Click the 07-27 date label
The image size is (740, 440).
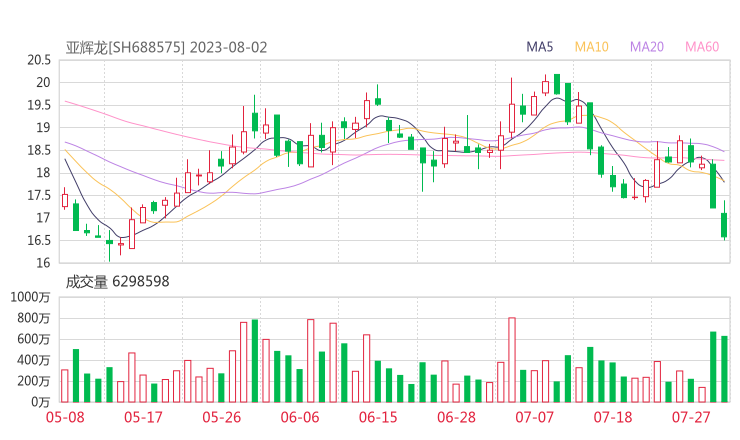coord(691,417)
